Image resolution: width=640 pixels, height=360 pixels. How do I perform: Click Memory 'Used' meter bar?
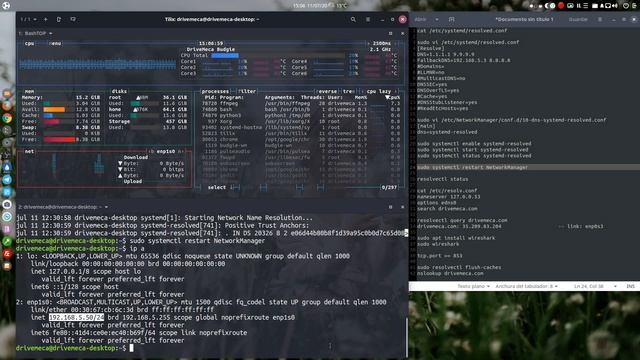[x=59, y=103]
